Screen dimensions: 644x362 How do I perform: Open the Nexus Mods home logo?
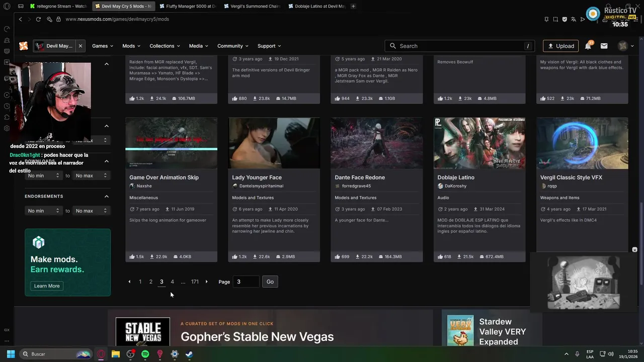tap(23, 46)
